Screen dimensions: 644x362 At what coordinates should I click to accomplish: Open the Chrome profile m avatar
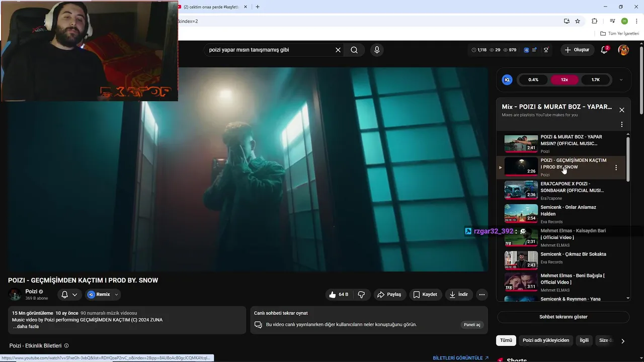pyautogui.click(x=624, y=21)
